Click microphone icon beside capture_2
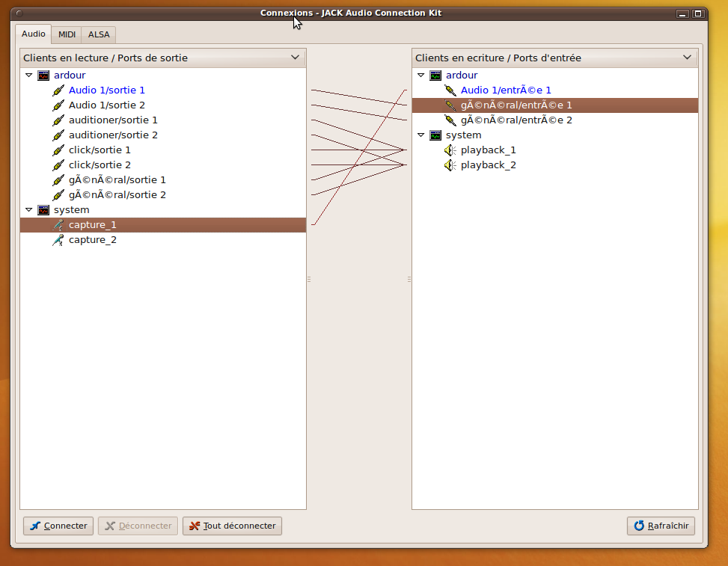The width and height of the screenshot is (728, 566). click(58, 240)
